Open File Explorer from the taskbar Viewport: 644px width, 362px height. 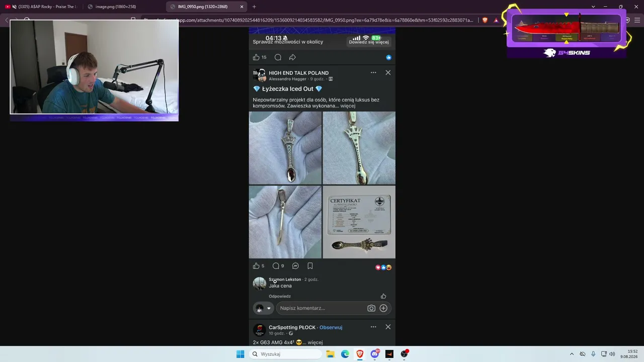click(x=330, y=354)
